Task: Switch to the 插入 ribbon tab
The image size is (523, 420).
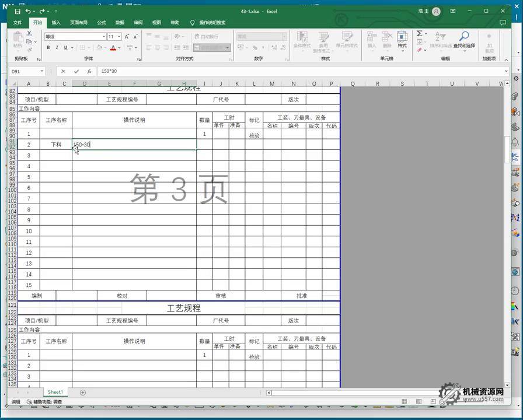Action: click(x=55, y=22)
